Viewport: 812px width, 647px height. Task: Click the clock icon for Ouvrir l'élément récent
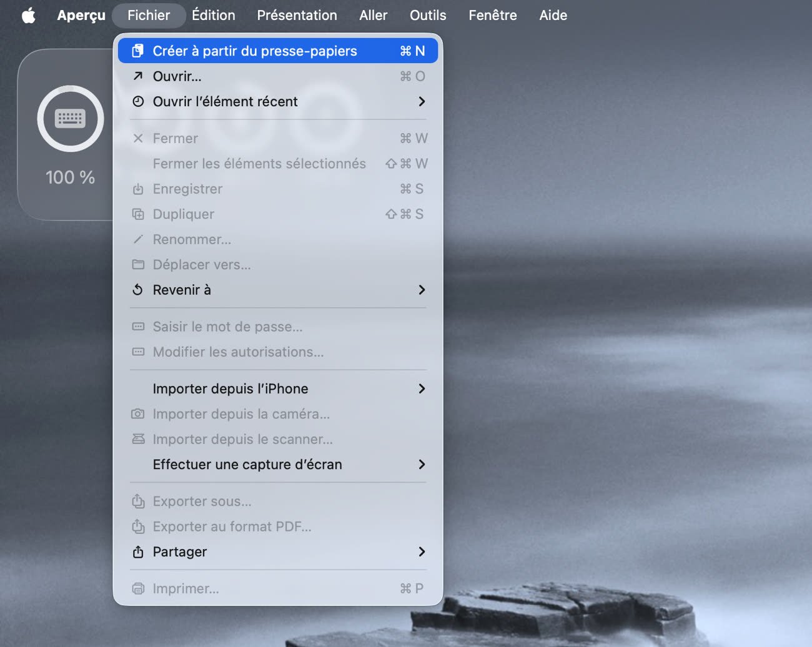tap(138, 101)
